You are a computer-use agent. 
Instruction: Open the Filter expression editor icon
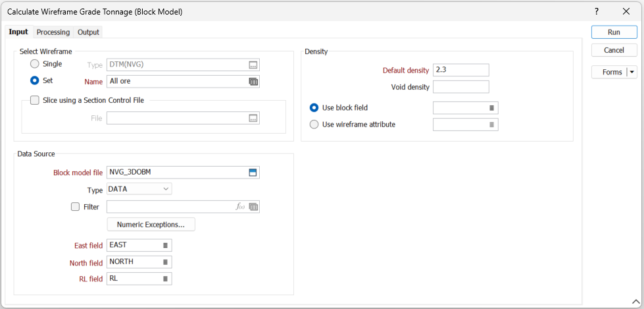[x=241, y=207]
